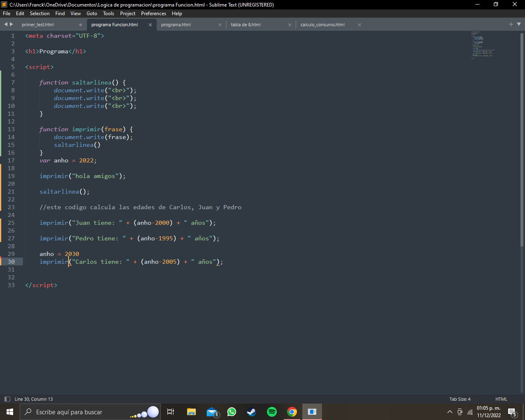Click the "Carlos tiene:" imprimir line
This screenshot has width=525, height=420.
[x=131, y=262]
